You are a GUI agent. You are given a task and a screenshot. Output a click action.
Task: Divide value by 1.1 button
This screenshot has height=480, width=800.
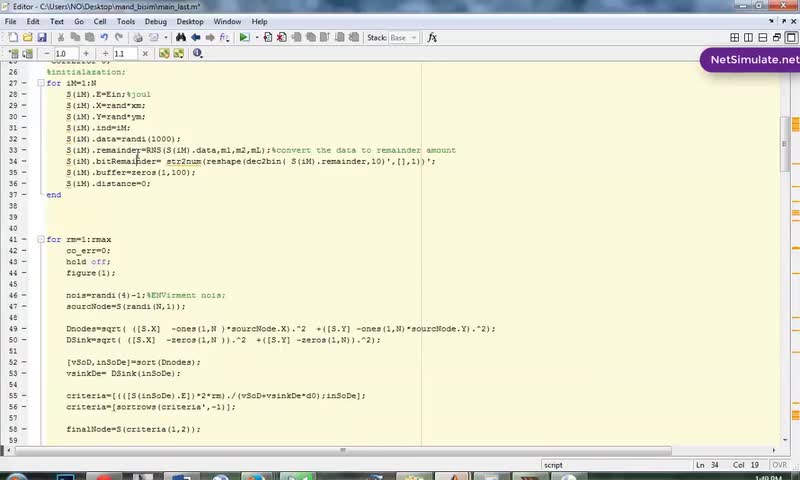[106, 53]
